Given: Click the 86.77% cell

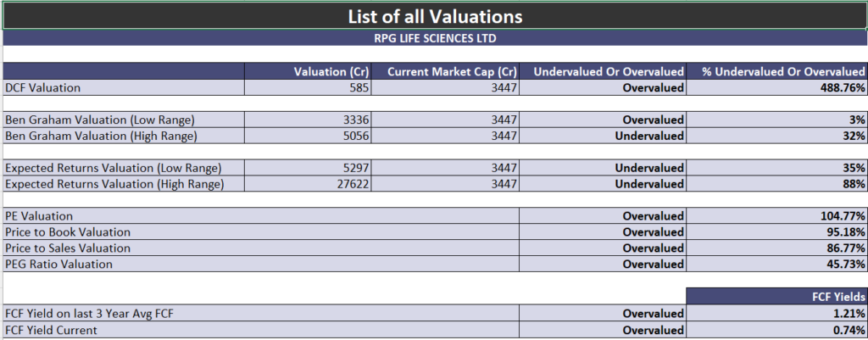Looking at the screenshot, I should pyautogui.click(x=776, y=248).
